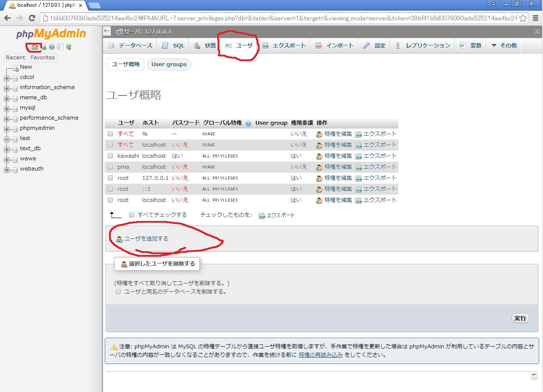Viewport: 543px width, 392px height.
Task: Expand the performance_schema database node
Action: [7, 119]
